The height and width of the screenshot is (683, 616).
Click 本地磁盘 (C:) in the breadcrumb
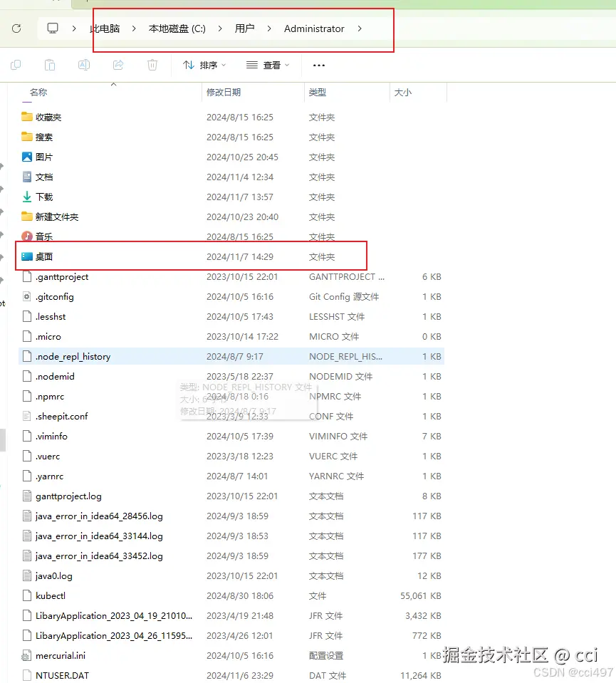pyautogui.click(x=177, y=28)
